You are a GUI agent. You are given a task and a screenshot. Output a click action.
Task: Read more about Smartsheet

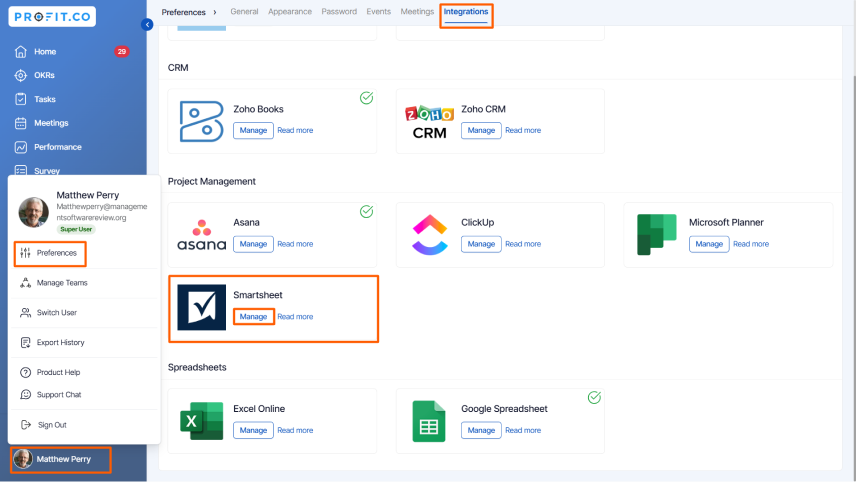(295, 317)
